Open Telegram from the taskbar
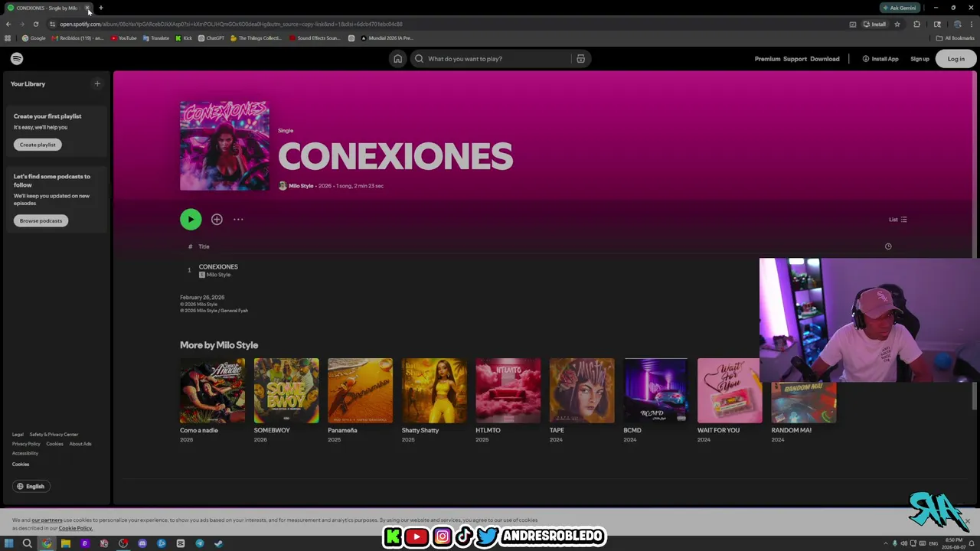980x551 pixels. coord(200,543)
